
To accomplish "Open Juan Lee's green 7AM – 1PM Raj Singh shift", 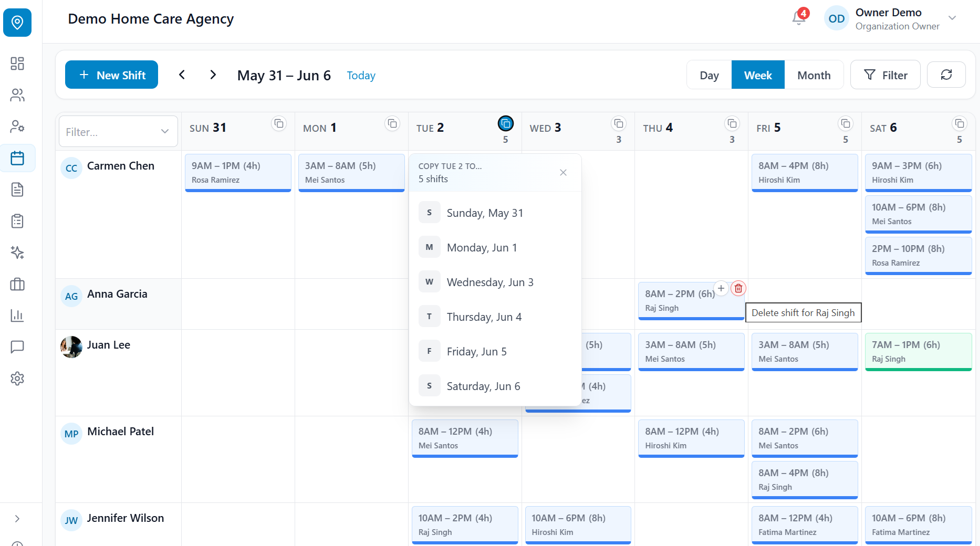I will coord(918,352).
